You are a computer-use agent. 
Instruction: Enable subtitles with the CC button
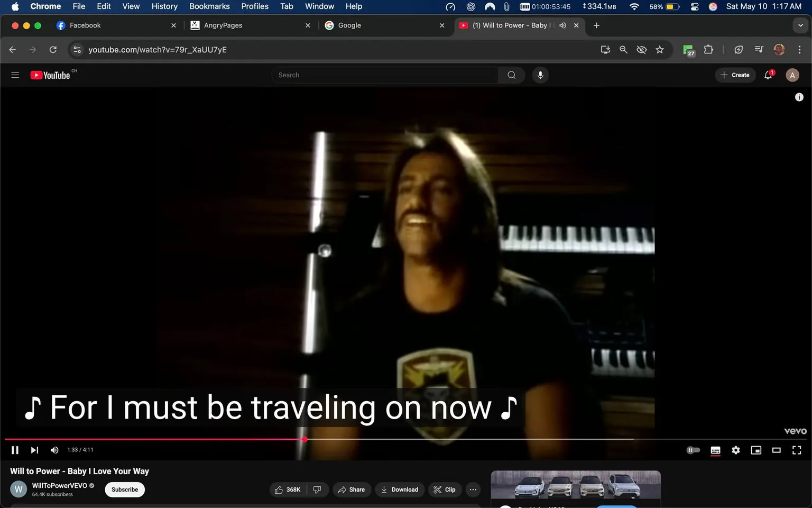pyautogui.click(x=715, y=450)
